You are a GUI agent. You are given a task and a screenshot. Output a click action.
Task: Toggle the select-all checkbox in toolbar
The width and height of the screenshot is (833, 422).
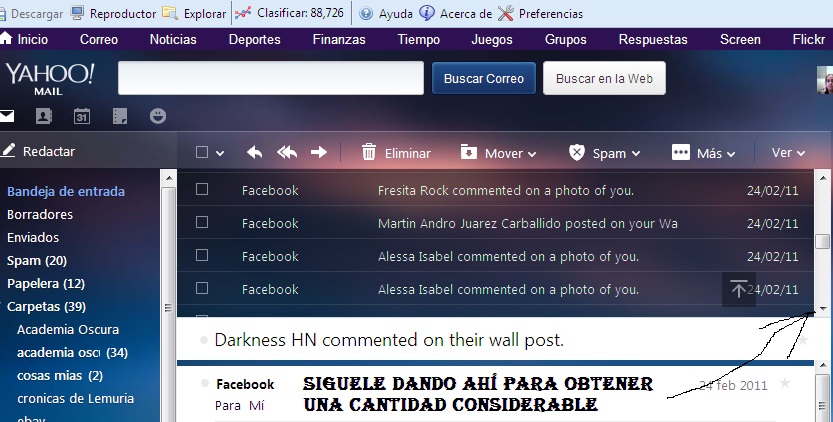[202, 153]
